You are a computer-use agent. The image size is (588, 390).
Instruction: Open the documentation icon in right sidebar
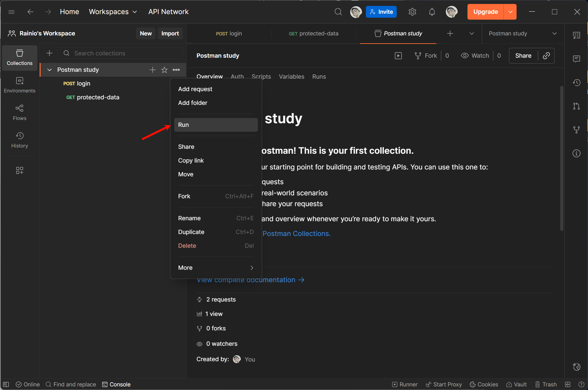pos(577,35)
